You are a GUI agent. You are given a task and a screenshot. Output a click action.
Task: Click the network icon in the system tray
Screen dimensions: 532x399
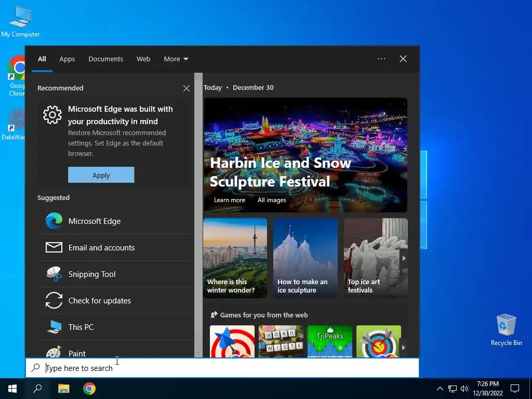tap(453, 389)
